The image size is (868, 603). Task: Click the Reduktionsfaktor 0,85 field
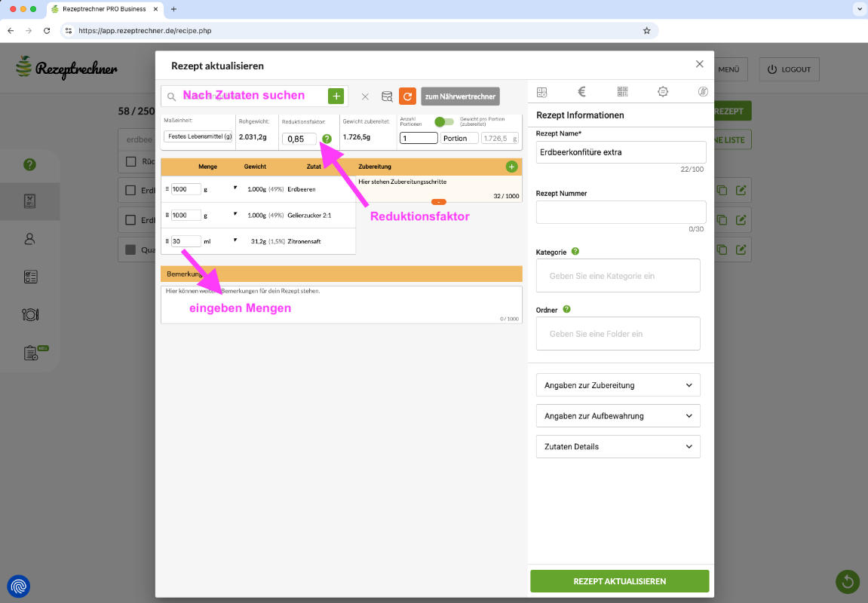(x=299, y=139)
